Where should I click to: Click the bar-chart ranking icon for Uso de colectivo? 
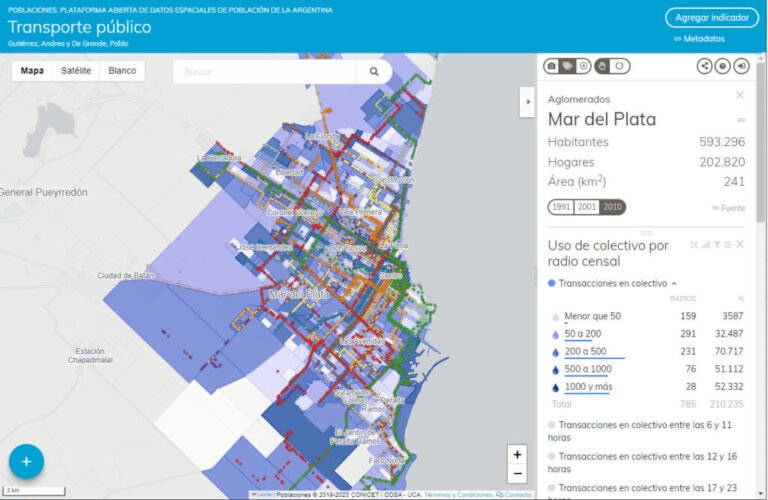[x=705, y=244]
